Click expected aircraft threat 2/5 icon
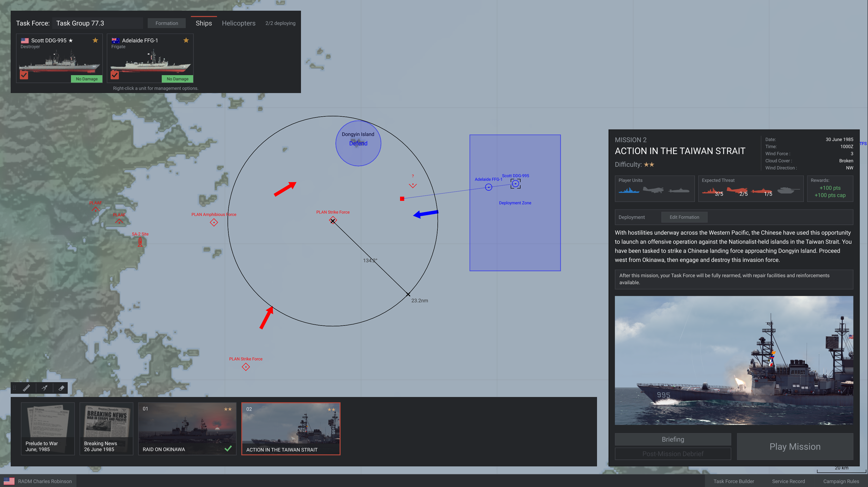 pos(737,191)
